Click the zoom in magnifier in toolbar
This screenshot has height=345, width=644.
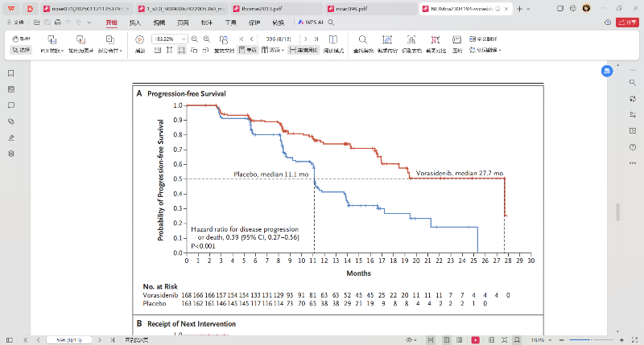(x=207, y=39)
